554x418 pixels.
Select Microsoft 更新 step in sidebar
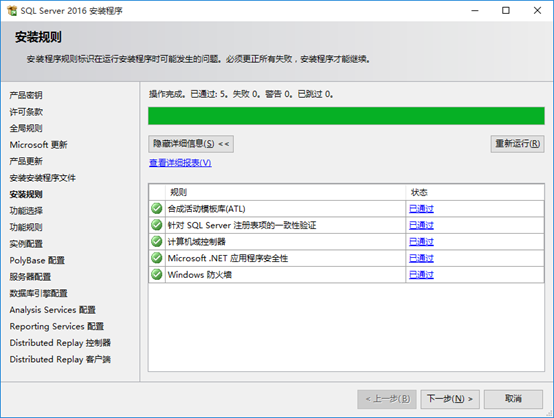click(x=39, y=145)
